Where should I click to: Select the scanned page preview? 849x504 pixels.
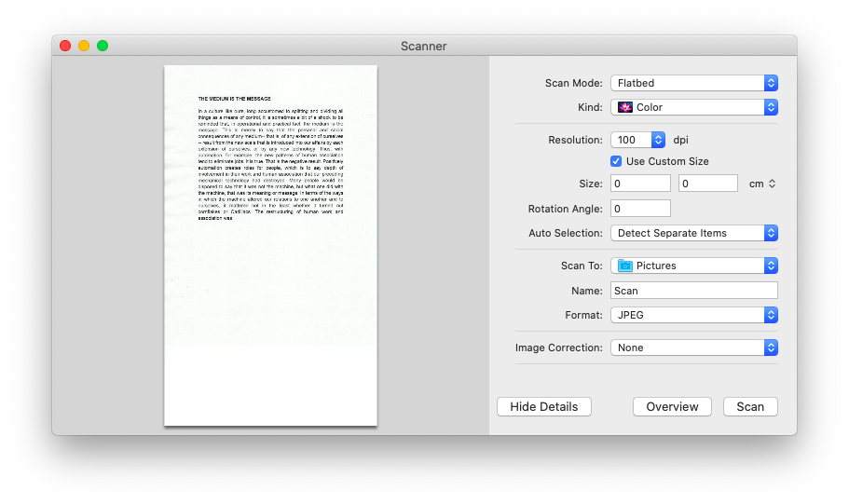tap(270, 246)
